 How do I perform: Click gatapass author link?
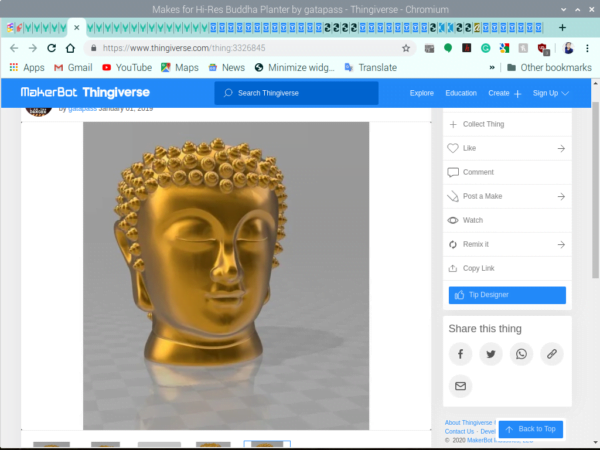pos(83,109)
